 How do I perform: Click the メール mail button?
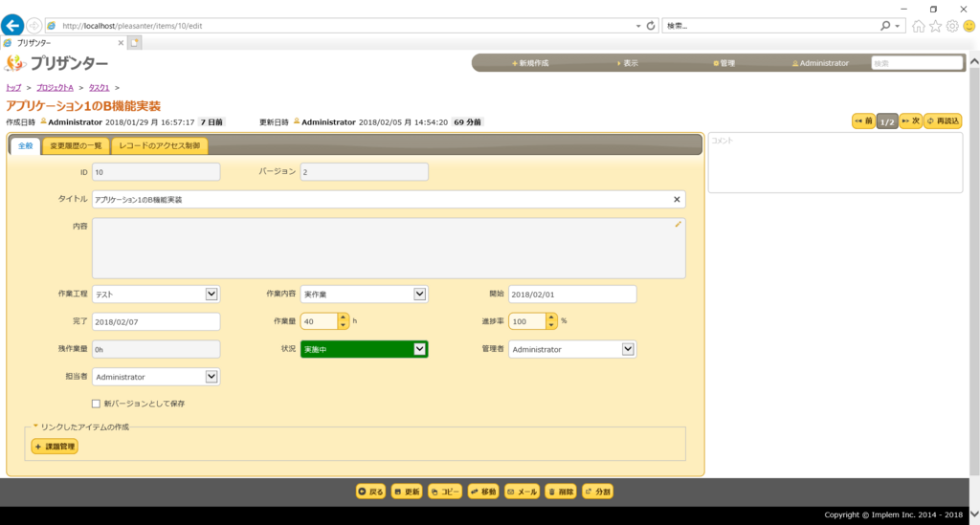pyautogui.click(x=522, y=492)
